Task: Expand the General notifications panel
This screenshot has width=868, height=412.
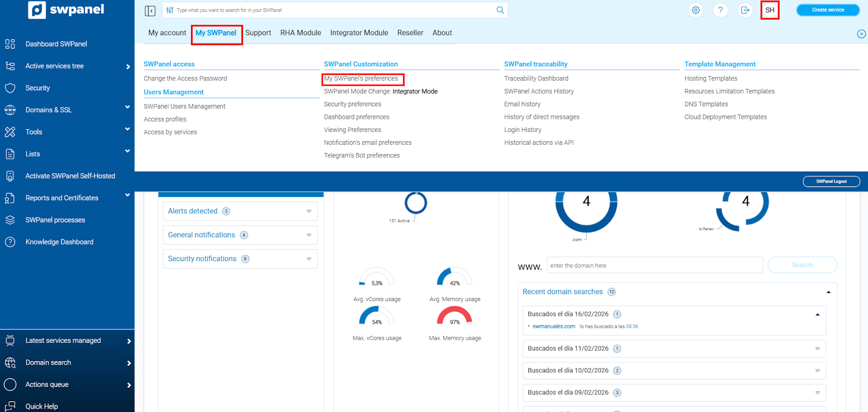Action: [309, 235]
